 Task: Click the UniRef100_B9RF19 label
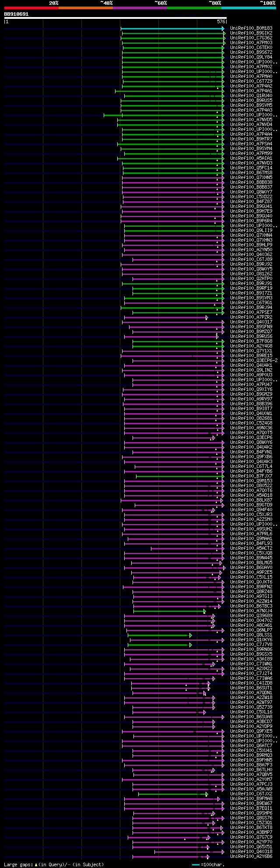click(251, 288)
